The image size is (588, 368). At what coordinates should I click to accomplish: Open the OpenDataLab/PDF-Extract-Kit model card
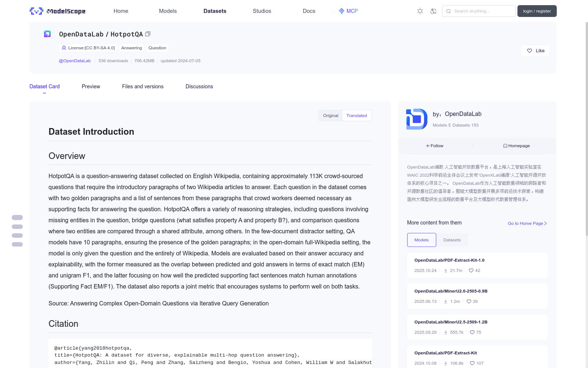pos(477,357)
